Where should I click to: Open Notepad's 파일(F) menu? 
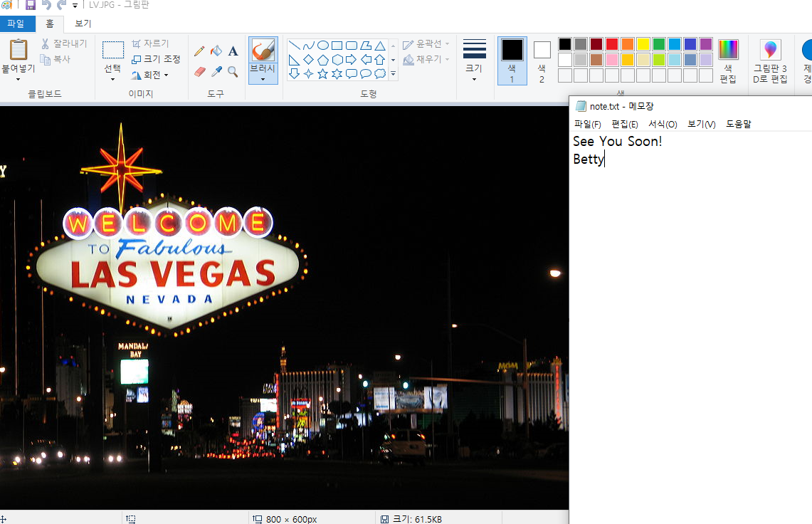pos(587,125)
